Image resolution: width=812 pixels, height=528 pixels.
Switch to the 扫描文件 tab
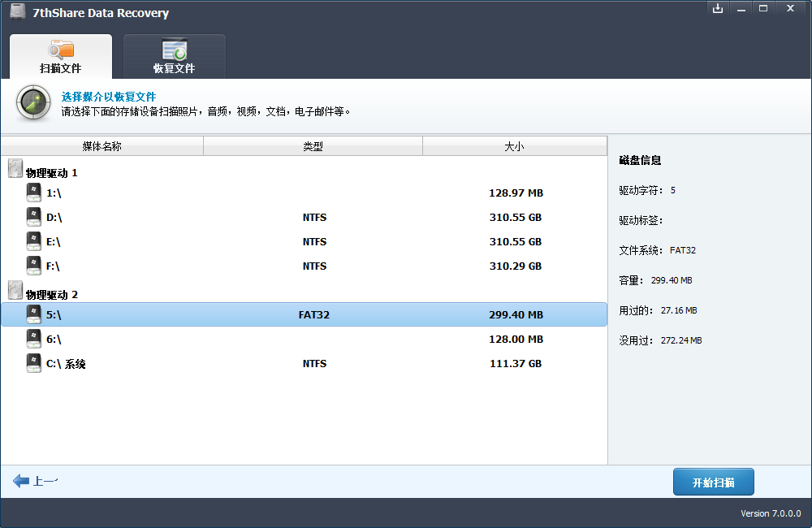tap(61, 57)
